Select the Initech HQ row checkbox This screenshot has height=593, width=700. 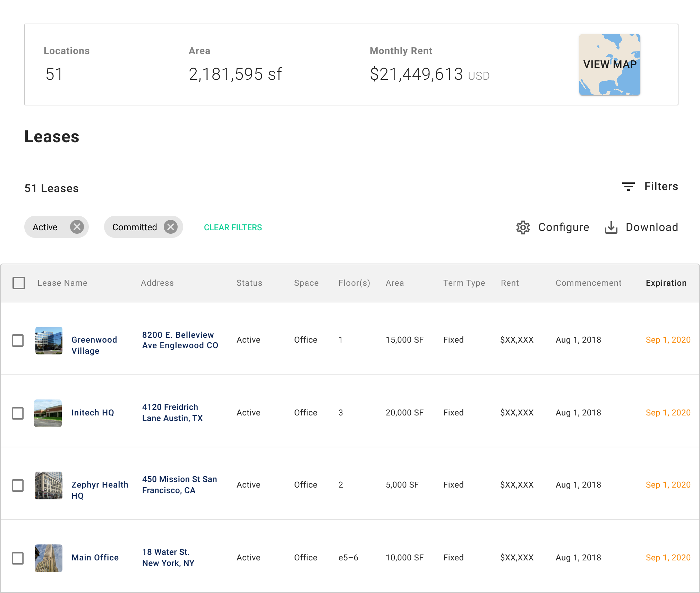(x=18, y=413)
